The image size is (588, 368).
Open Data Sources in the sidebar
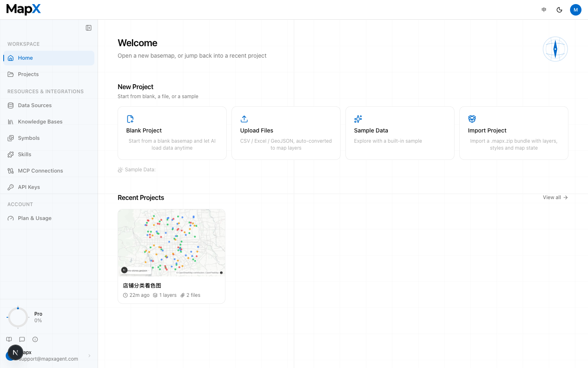[x=49, y=105]
